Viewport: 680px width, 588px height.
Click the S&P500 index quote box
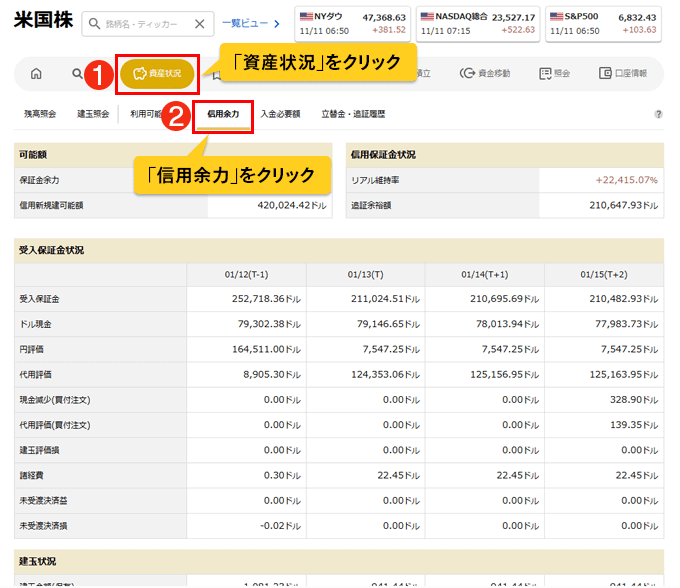tap(603, 23)
